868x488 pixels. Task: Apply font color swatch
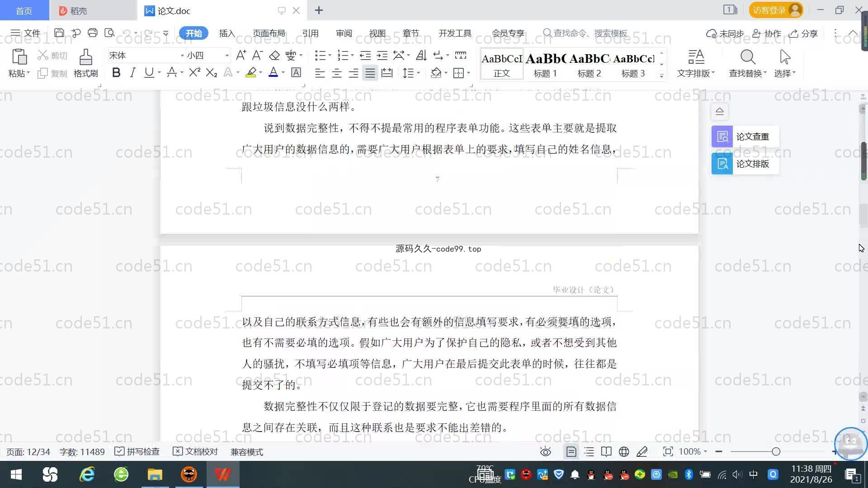click(x=273, y=72)
